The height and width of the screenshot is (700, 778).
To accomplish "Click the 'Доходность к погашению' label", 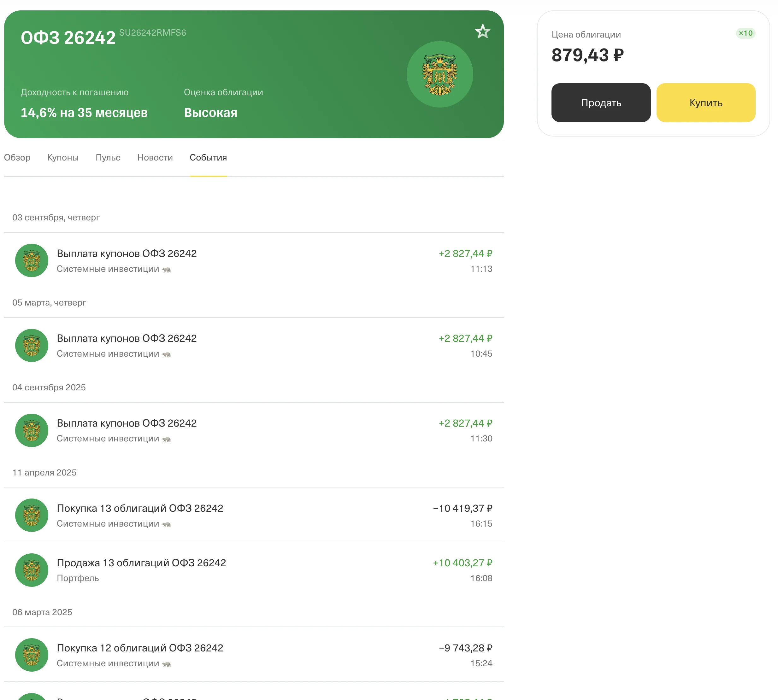I will [x=75, y=92].
